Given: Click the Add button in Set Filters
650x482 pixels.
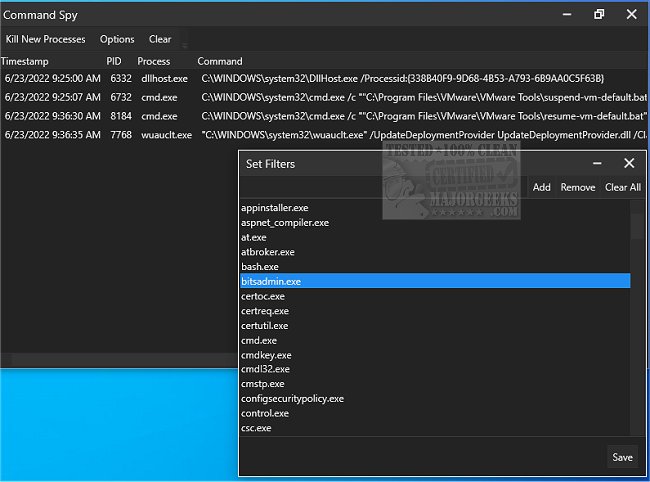Looking at the screenshot, I should (541, 187).
